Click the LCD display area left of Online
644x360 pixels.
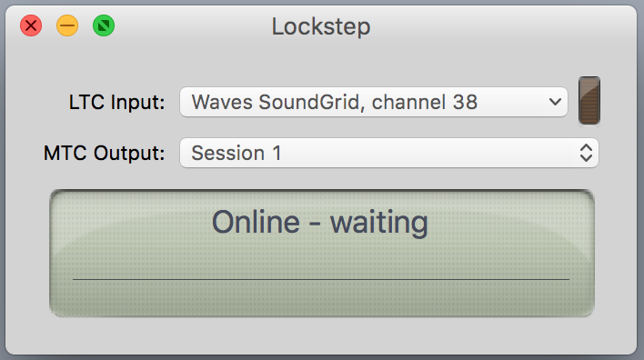click(x=131, y=222)
